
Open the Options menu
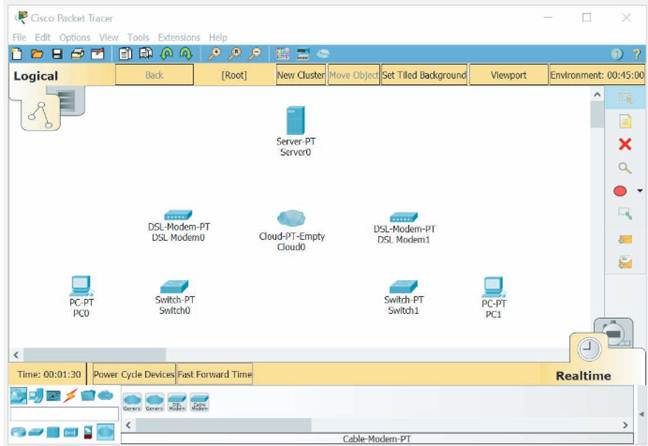click(x=75, y=37)
